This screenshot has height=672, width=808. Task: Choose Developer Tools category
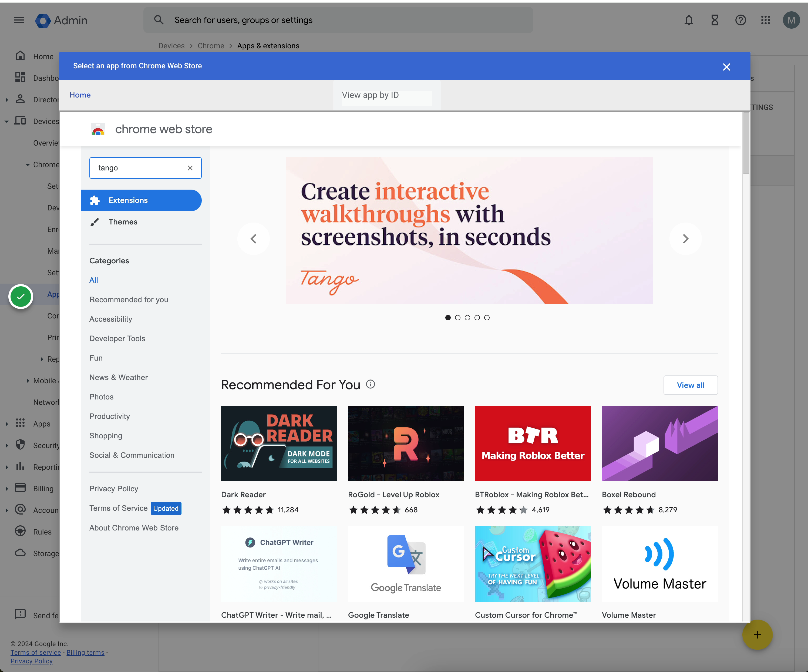pyautogui.click(x=117, y=338)
